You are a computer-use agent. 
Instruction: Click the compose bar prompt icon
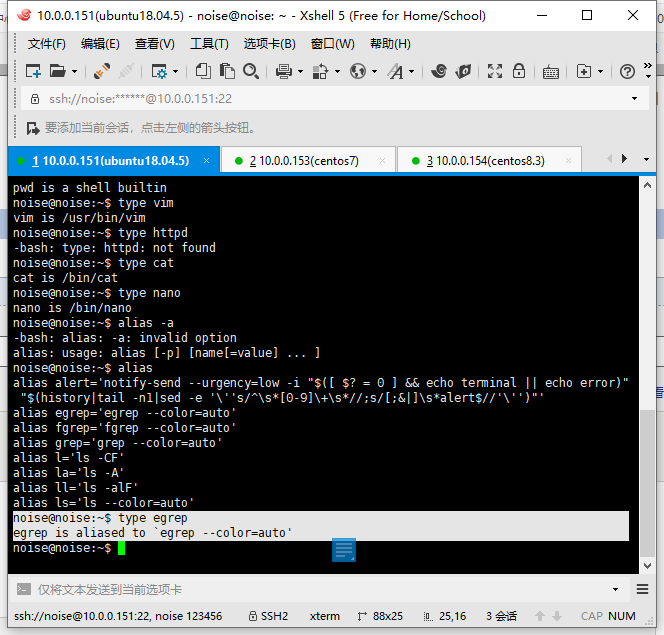(x=23, y=589)
